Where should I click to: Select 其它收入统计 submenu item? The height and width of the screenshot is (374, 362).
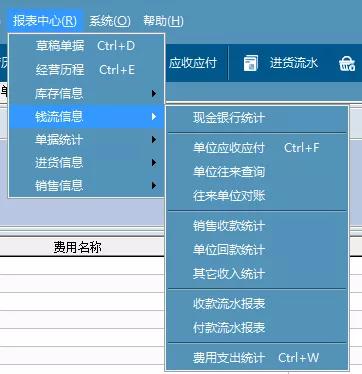click(257, 274)
